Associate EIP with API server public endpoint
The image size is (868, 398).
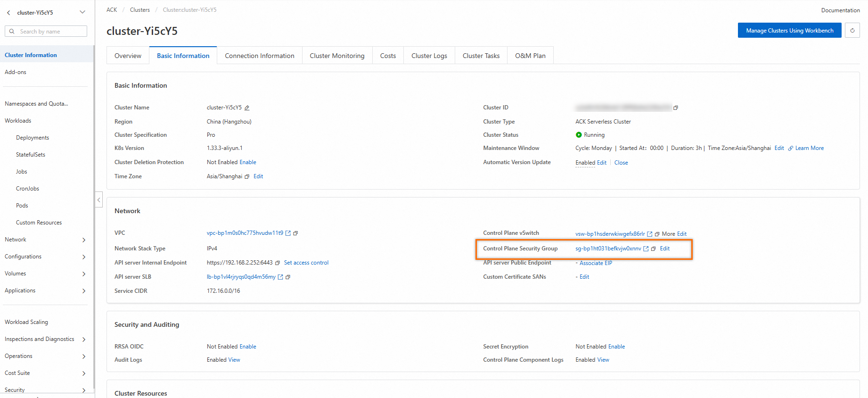[596, 263]
